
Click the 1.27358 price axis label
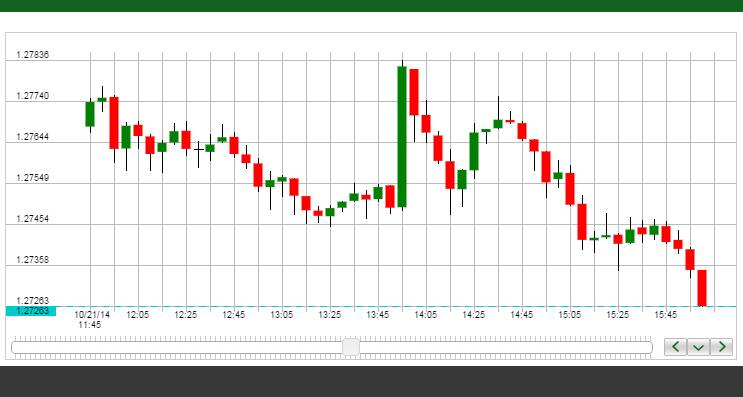[33, 260]
